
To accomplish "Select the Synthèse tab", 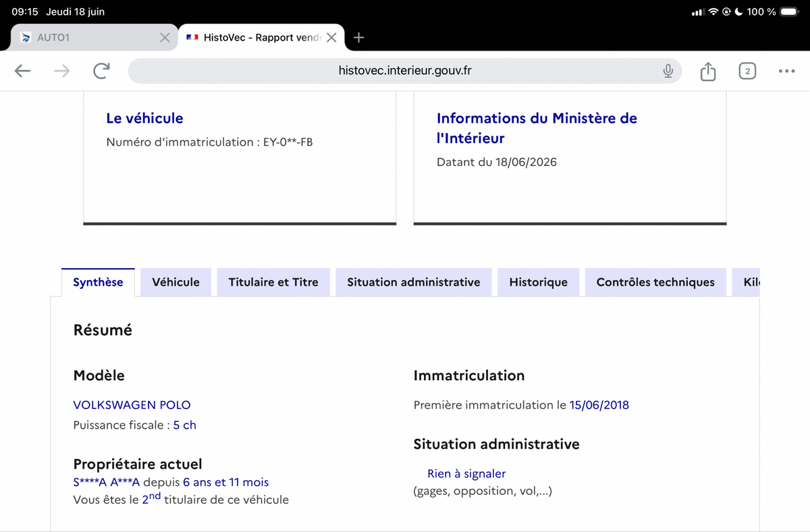I will 98,282.
